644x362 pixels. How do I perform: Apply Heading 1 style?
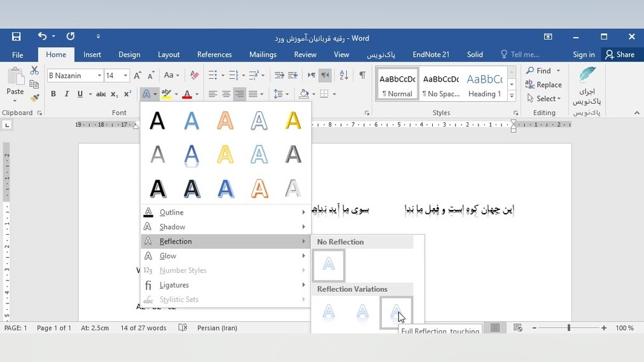point(485,84)
